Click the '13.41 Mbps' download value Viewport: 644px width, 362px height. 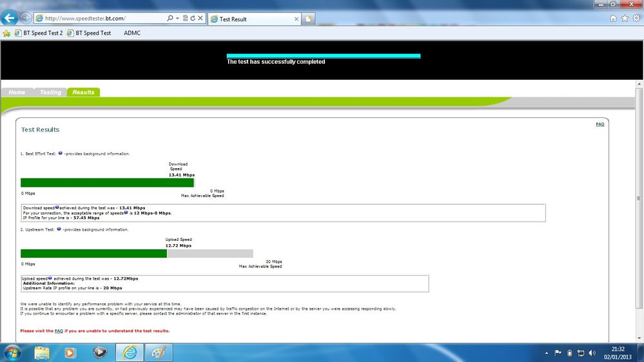coord(182,175)
